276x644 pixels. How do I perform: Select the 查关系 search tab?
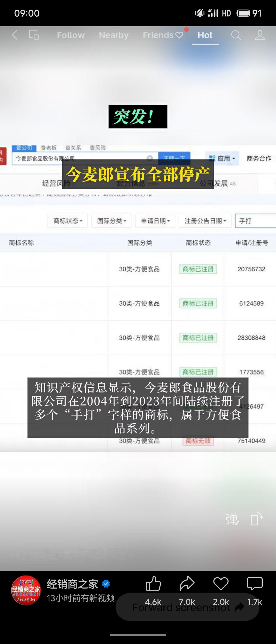pos(73,148)
